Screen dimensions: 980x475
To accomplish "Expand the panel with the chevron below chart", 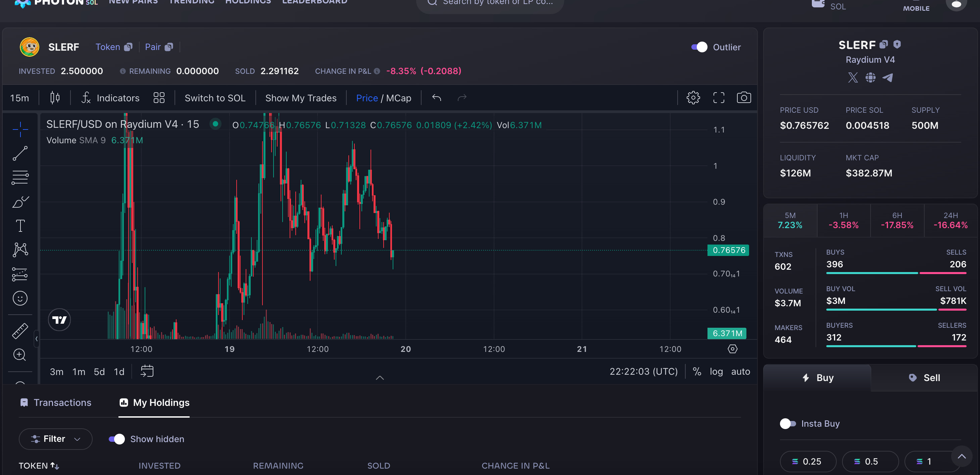I will [x=380, y=378].
